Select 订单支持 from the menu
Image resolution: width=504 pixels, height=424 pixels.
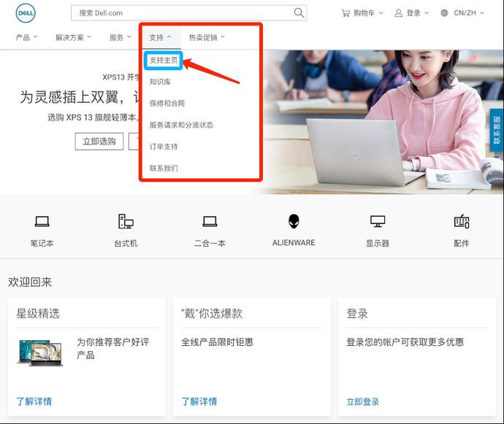tap(164, 147)
